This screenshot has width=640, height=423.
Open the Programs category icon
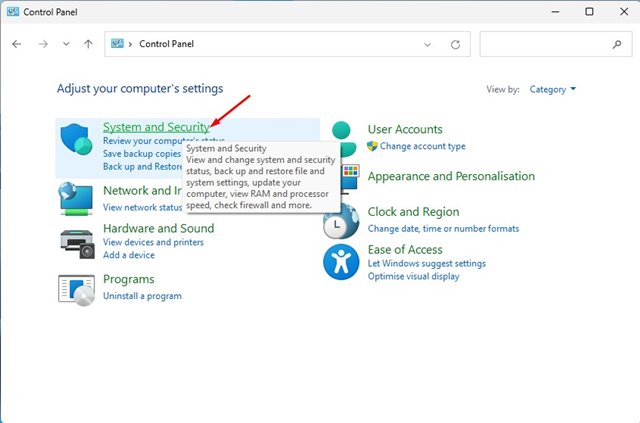[76, 290]
